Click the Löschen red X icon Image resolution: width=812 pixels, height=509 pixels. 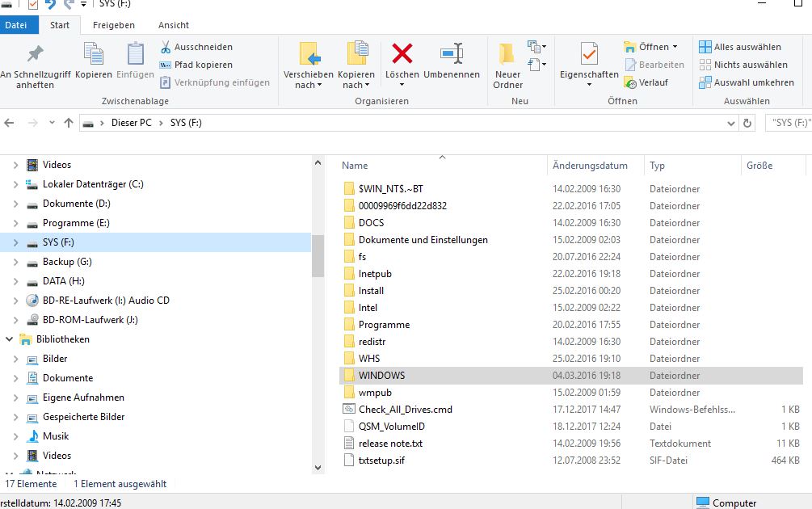pos(402,54)
